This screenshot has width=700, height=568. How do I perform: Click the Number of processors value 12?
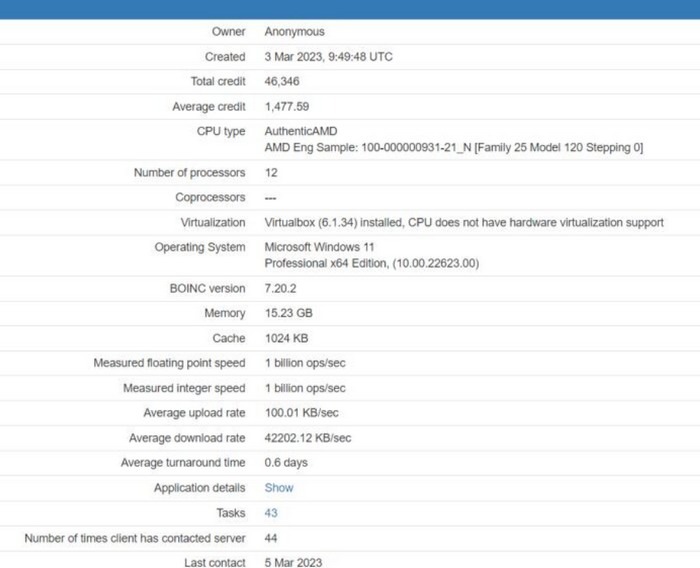pos(271,173)
